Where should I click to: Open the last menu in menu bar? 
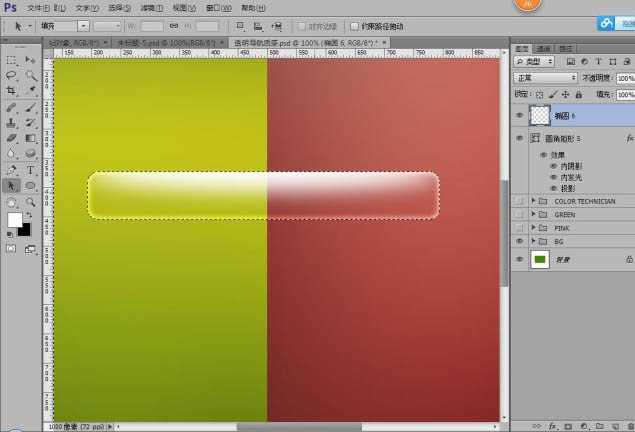(x=253, y=8)
